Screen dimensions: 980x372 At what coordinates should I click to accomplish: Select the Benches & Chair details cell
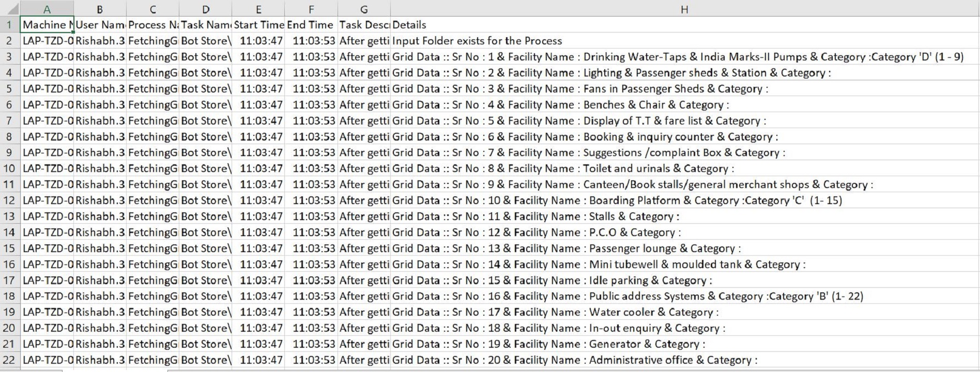point(684,105)
